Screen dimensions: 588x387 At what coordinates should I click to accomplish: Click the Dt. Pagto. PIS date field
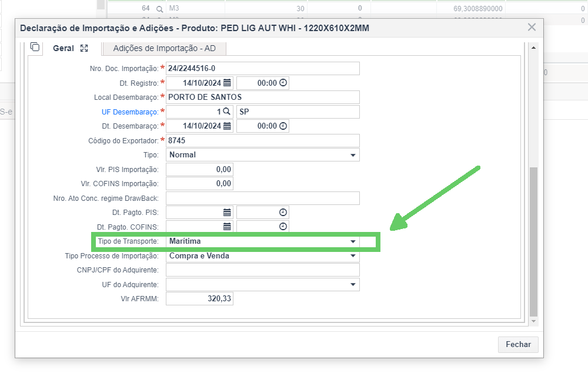(x=199, y=213)
